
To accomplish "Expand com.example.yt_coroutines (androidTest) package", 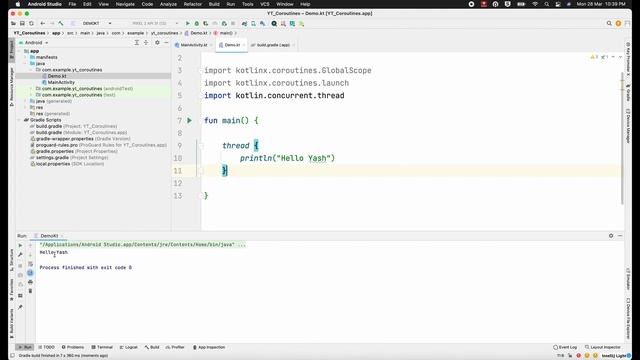I will pos(31,89).
